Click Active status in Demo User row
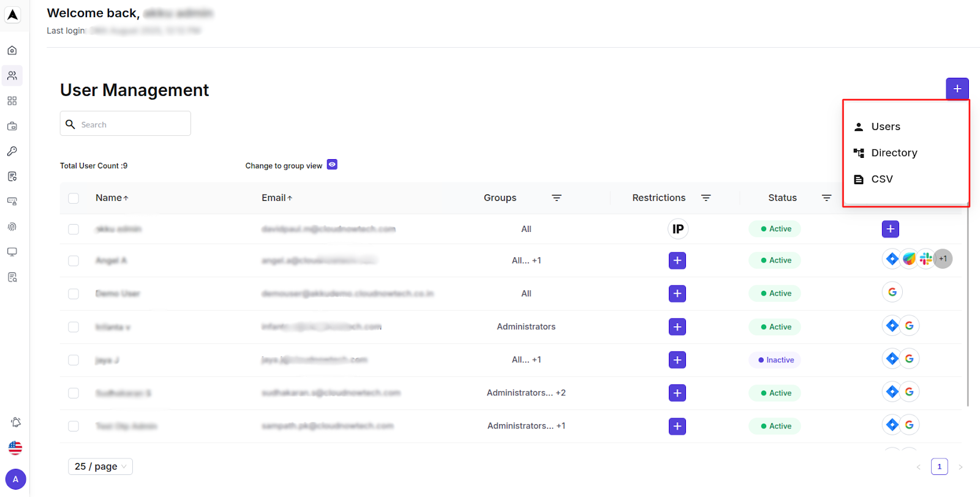Screen dimensions: 980x497 (775, 294)
